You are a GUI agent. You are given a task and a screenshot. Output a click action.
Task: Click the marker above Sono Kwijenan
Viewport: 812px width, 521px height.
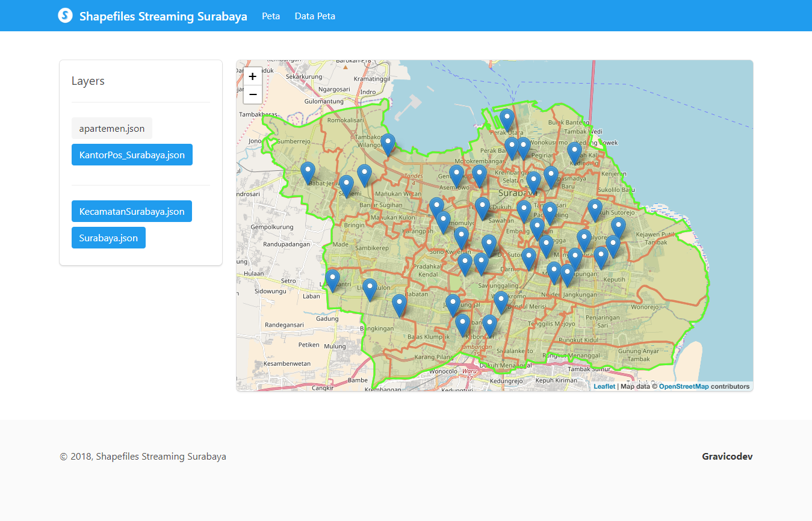[x=461, y=238]
